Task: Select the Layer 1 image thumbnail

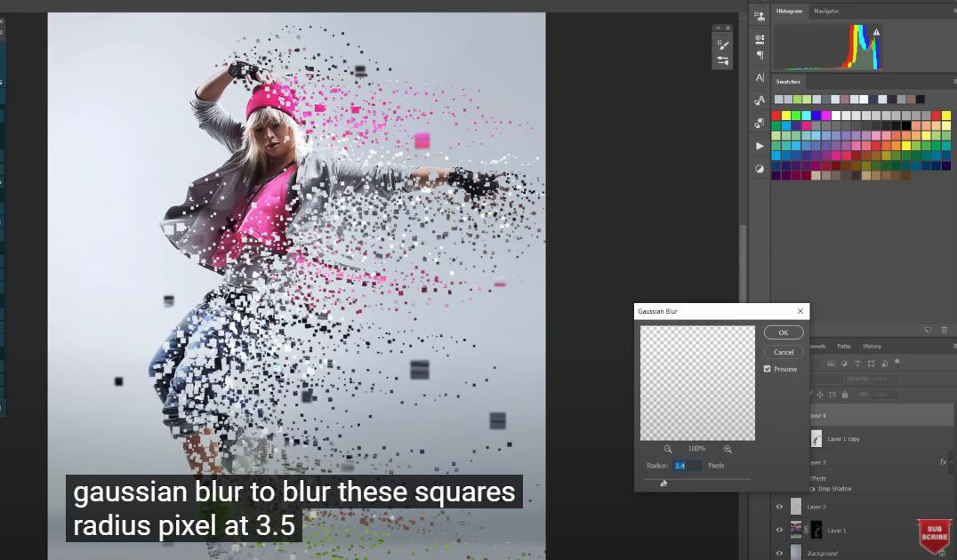Action: click(796, 530)
